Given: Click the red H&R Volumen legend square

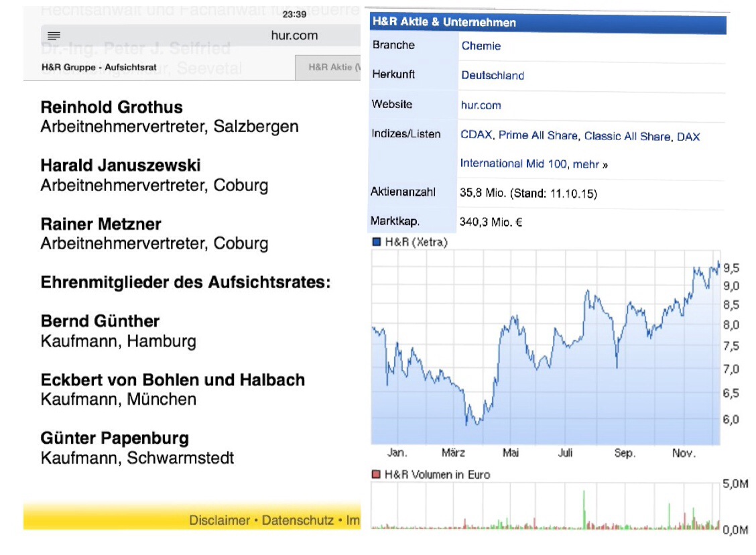Looking at the screenshot, I should (x=376, y=475).
